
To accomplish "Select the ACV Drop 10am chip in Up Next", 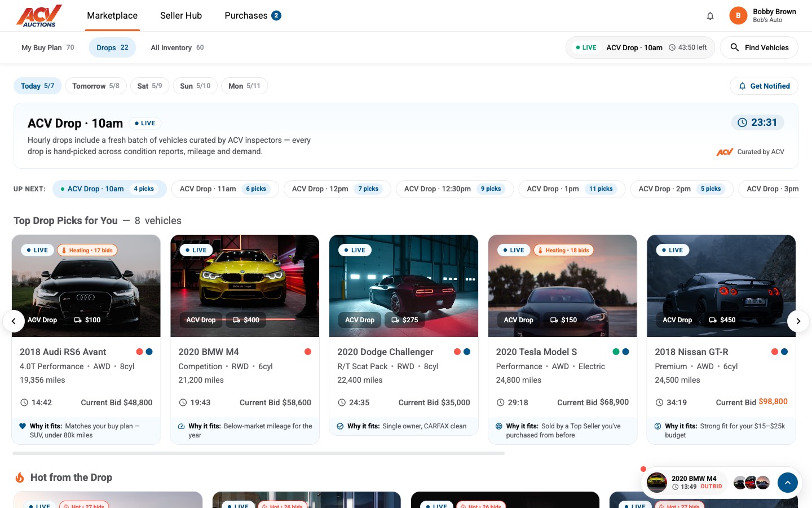I will tap(109, 189).
